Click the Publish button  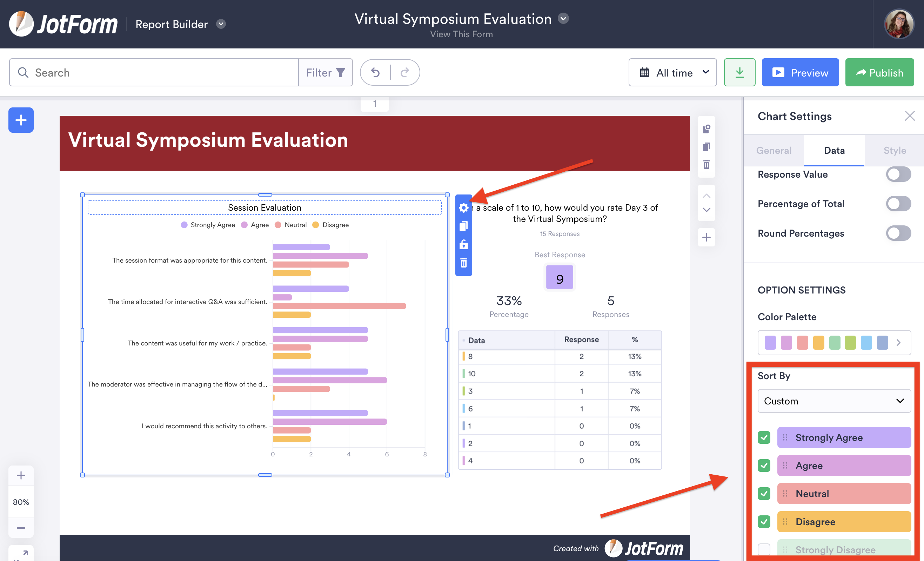pos(879,72)
